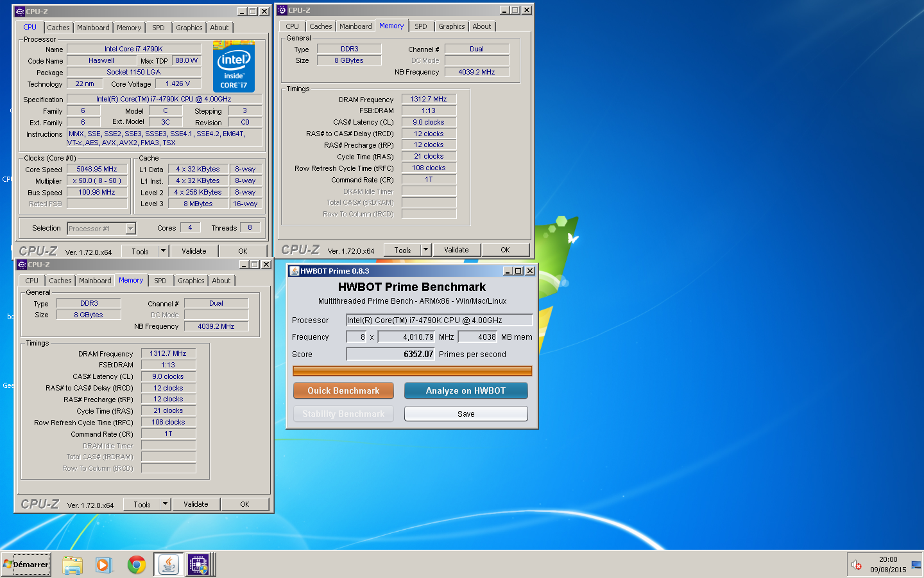Switch to the Java HWBOT Prime taskbar icon
The image size is (924, 578).
[x=168, y=565]
